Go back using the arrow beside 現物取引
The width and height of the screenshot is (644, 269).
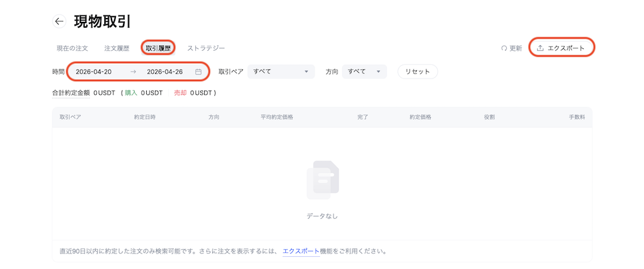[59, 21]
